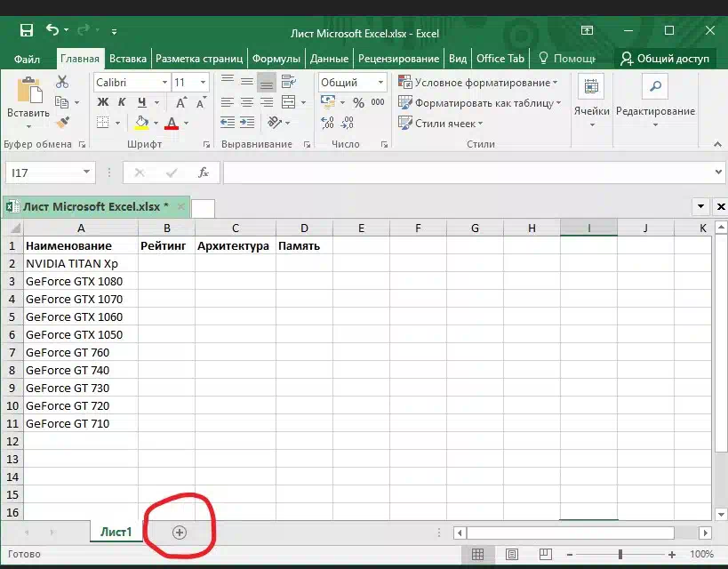
Task: Click the percent style icon
Action: click(x=358, y=103)
